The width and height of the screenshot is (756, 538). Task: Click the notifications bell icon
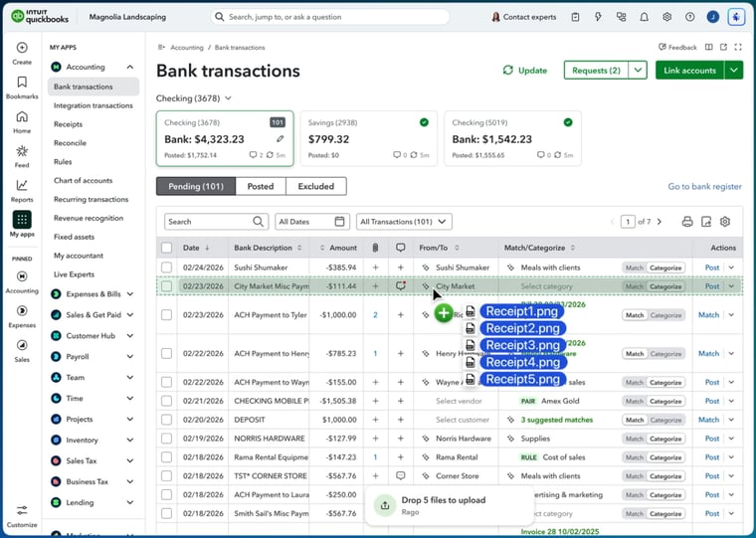point(644,17)
